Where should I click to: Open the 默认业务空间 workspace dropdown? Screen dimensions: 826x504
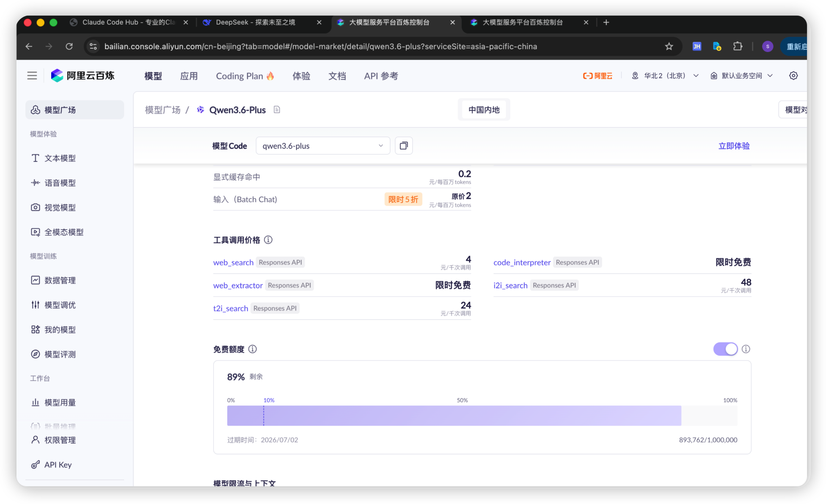(x=741, y=75)
